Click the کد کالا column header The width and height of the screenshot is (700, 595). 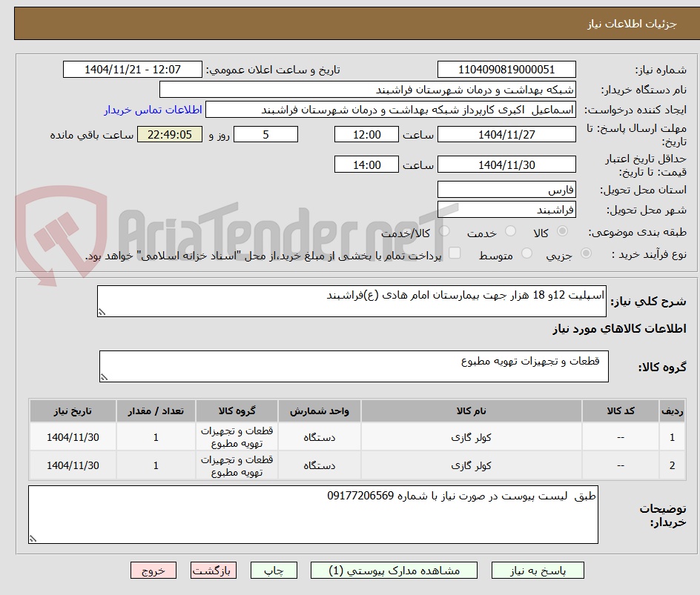pyautogui.click(x=621, y=410)
